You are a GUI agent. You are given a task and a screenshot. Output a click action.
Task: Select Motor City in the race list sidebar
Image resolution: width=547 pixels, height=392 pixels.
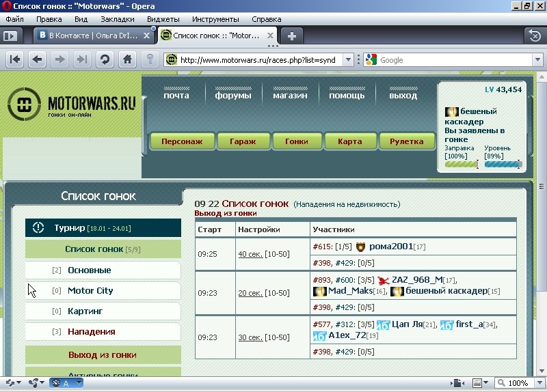[103, 291]
